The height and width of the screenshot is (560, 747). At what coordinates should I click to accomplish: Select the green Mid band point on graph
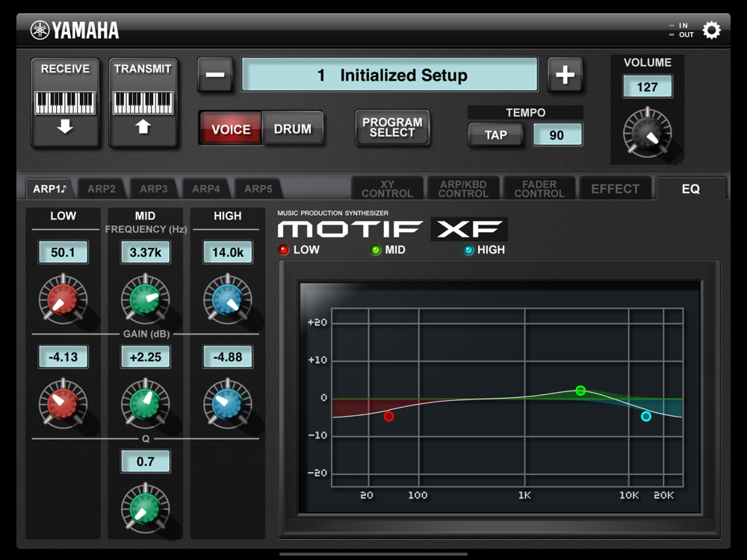[x=580, y=391]
